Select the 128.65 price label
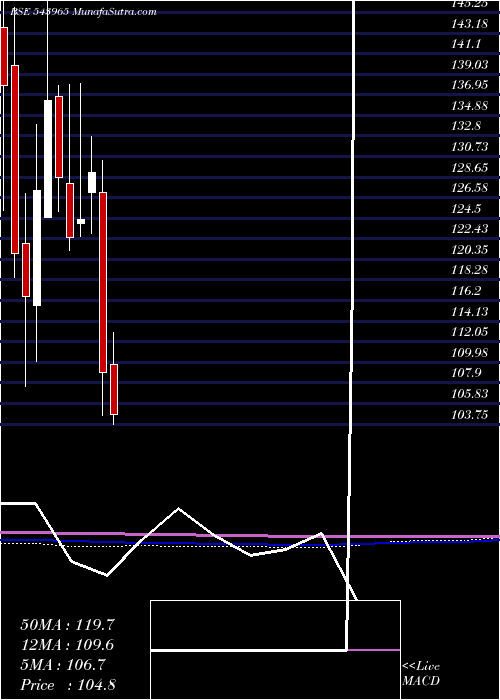Image resolution: width=500 pixels, height=700 pixels. pos(470,167)
